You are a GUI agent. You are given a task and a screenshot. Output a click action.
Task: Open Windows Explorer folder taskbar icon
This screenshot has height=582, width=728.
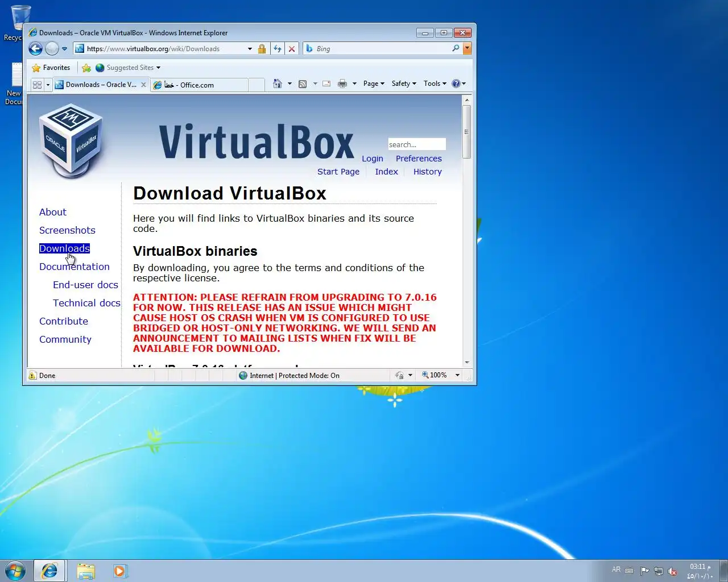86,571
